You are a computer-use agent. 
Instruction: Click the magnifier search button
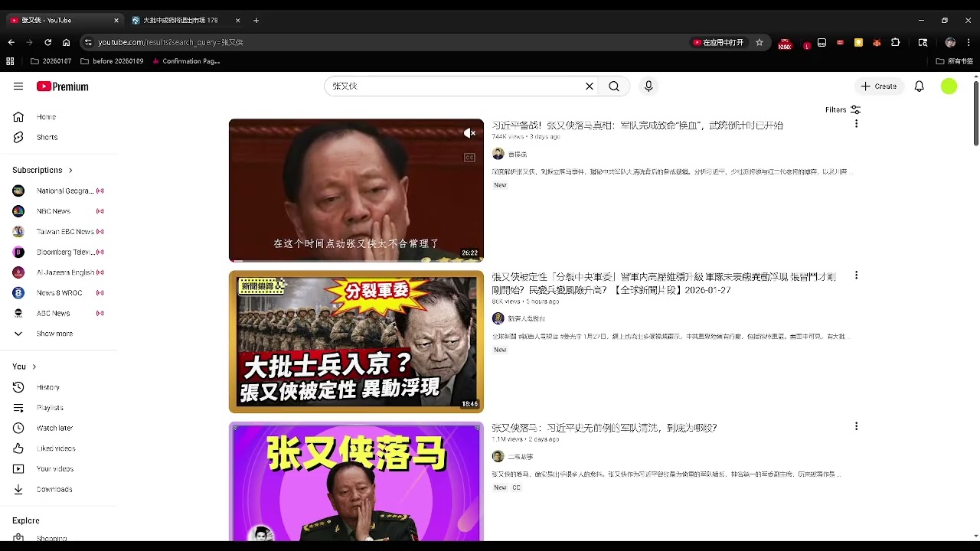[614, 86]
